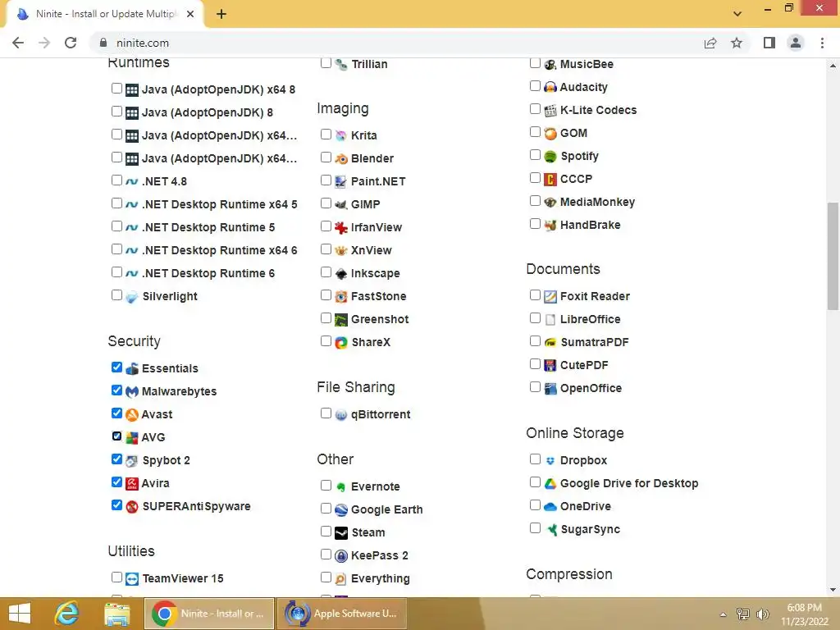Click the page vertical scrollbar thumb
This screenshot has width=840, height=630.
point(833,256)
